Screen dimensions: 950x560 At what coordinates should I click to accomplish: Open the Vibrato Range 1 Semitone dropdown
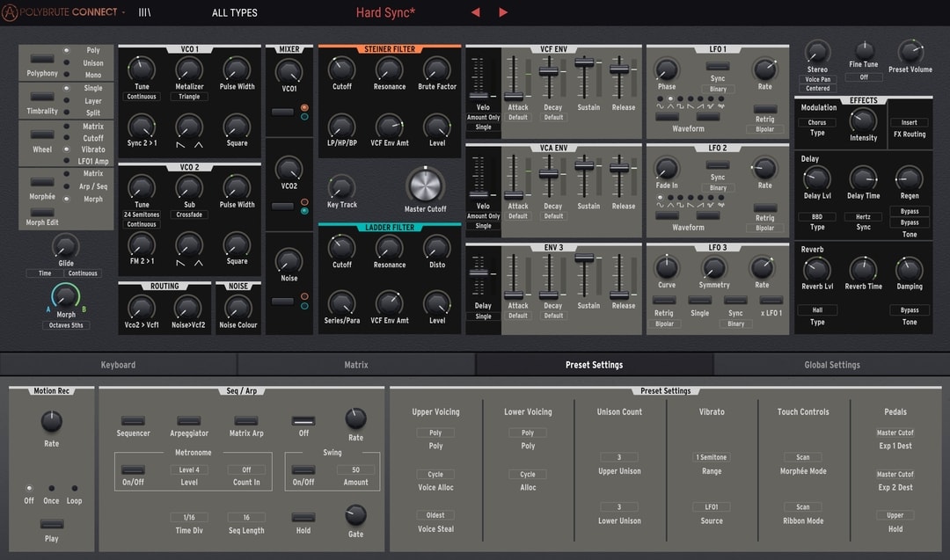712,457
